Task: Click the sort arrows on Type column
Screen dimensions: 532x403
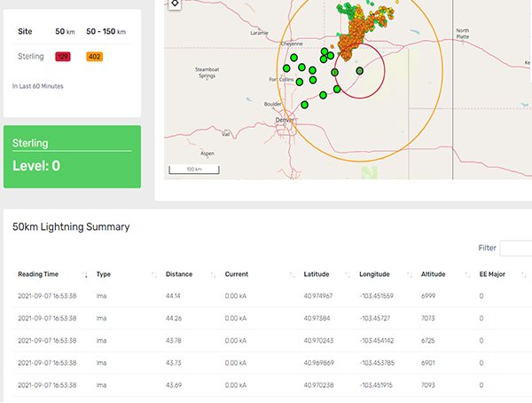Action: coord(154,274)
